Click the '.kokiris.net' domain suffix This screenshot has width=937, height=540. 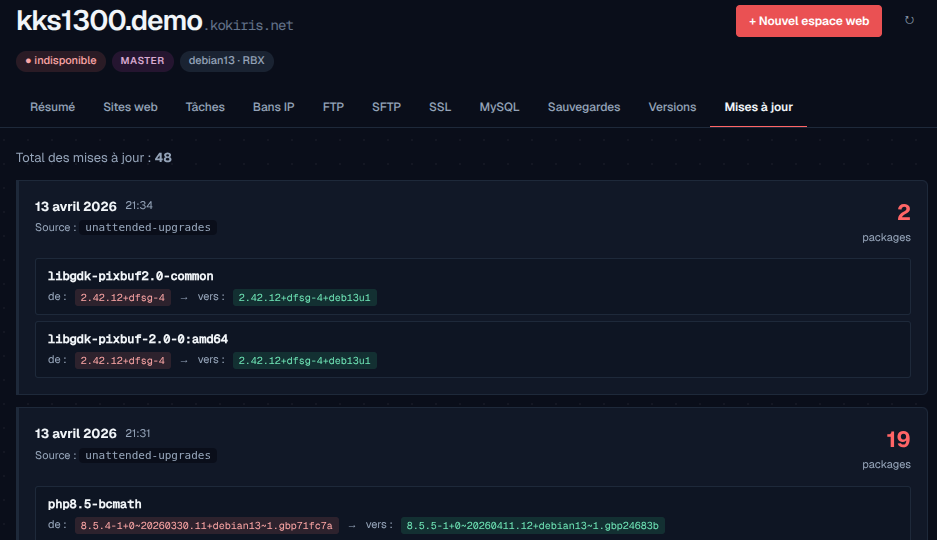coord(250,25)
